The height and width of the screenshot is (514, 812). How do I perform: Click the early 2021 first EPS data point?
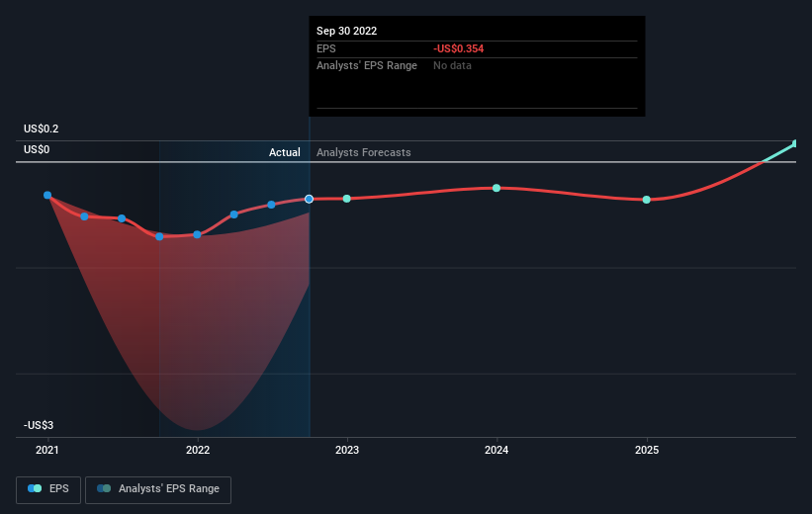click(x=47, y=195)
